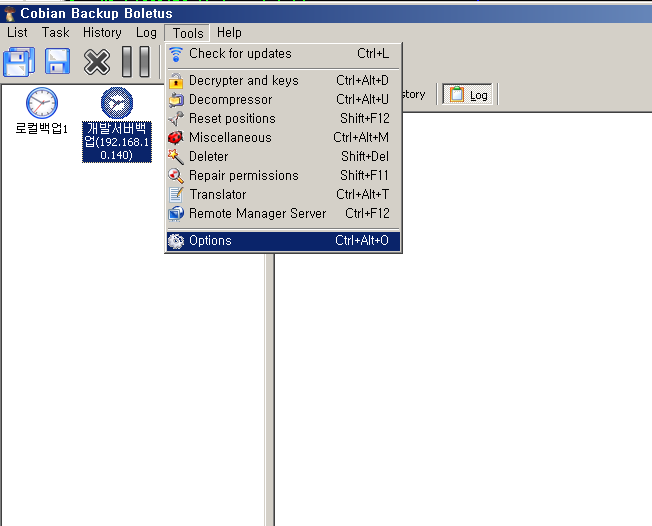
Task: Open the List menu
Action: [17, 32]
